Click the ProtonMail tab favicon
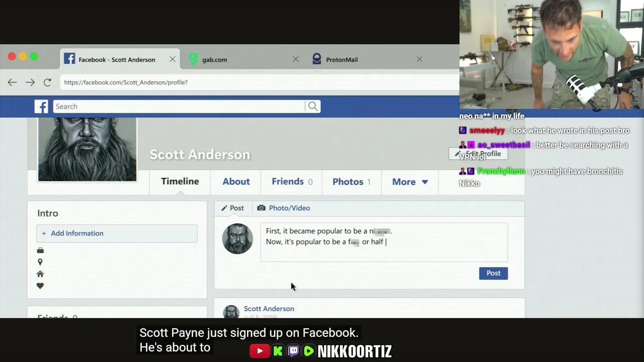The height and width of the screenshot is (362, 644). point(316,59)
